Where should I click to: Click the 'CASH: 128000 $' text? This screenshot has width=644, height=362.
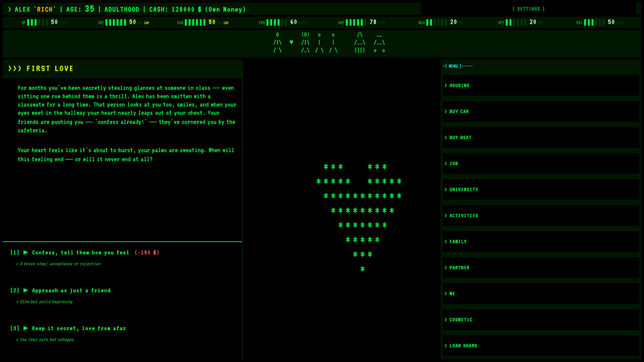coord(175,9)
